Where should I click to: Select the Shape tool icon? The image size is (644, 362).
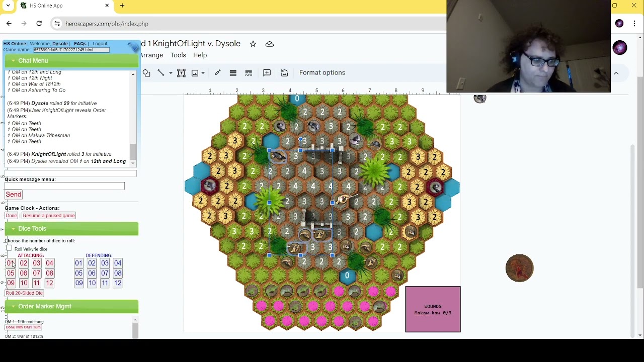point(146,73)
